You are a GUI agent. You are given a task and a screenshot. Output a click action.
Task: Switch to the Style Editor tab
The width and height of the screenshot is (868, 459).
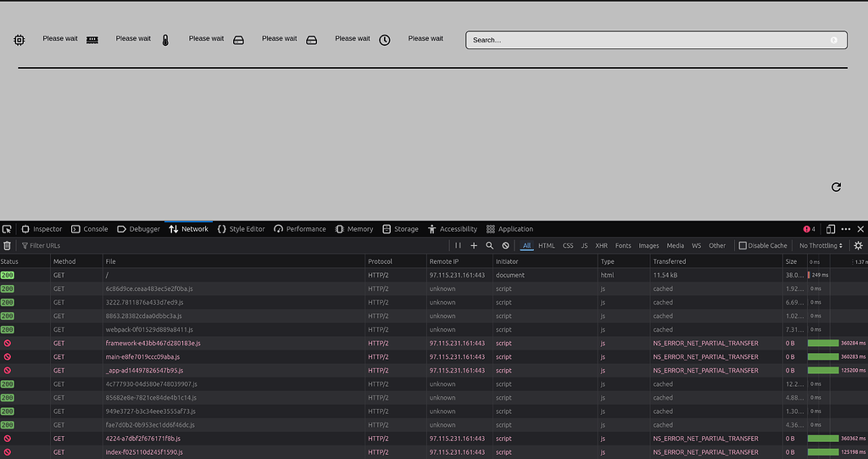(x=241, y=229)
